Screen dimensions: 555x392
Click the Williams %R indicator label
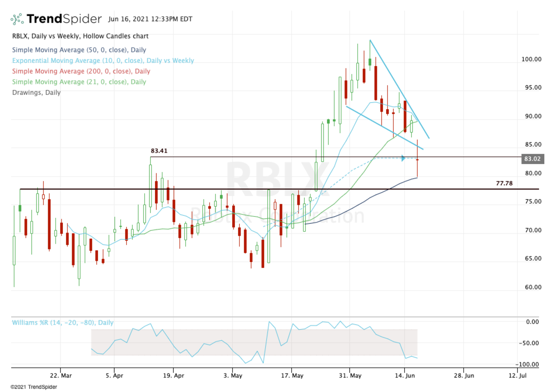click(62, 323)
